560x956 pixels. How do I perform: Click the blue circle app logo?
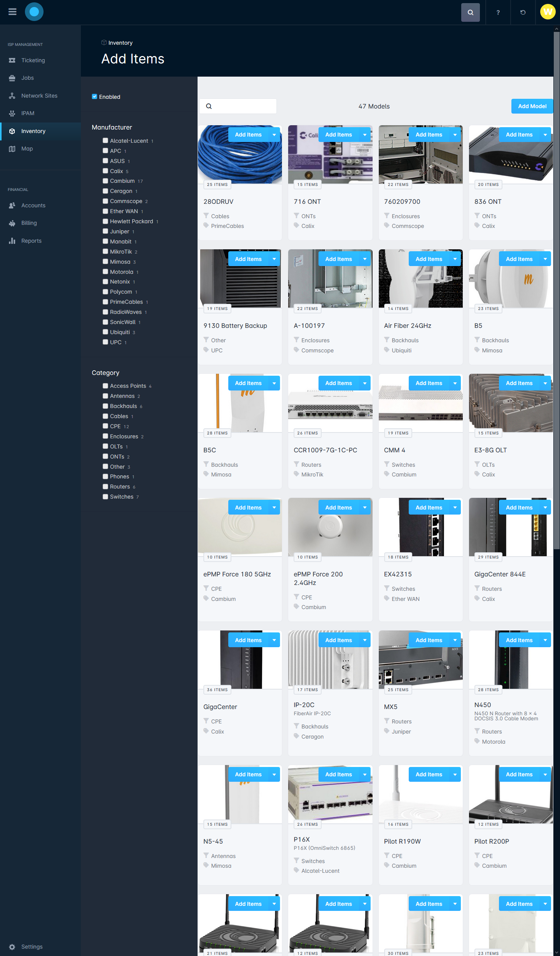tap(34, 12)
